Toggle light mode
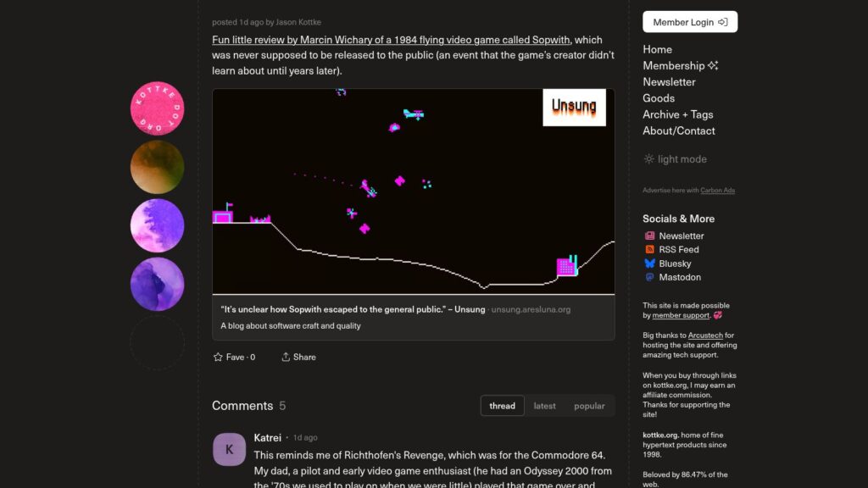The width and height of the screenshot is (868, 488). (676, 158)
